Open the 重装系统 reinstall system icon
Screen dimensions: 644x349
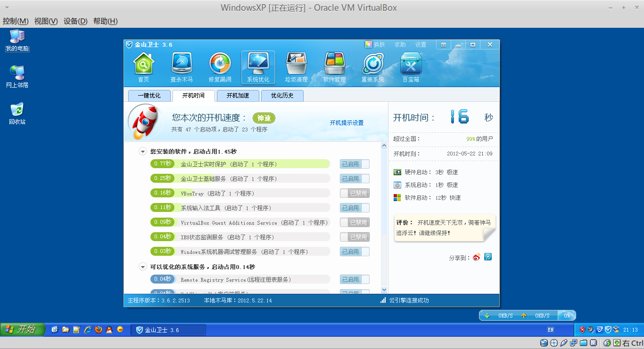pyautogui.click(x=372, y=68)
